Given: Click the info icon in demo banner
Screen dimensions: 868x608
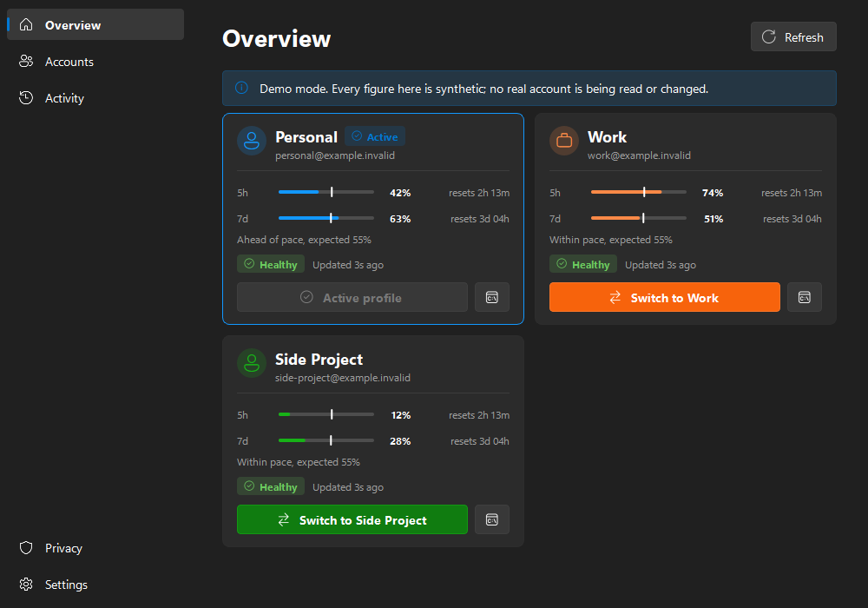Looking at the screenshot, I should coord(241,88).
